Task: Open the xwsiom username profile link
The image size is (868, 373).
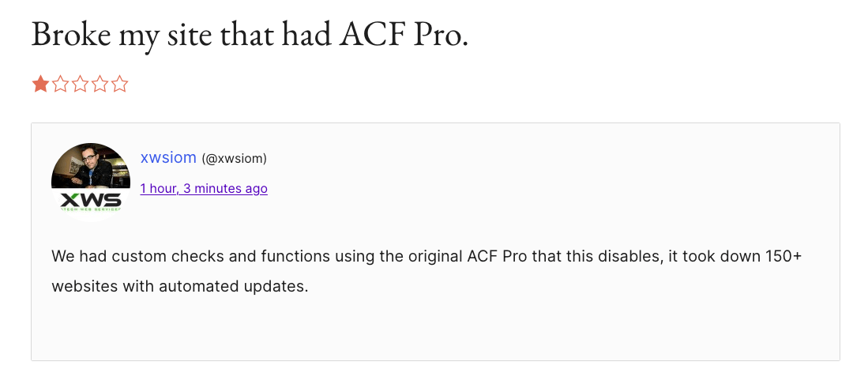Action: click(x=168, y=157)
